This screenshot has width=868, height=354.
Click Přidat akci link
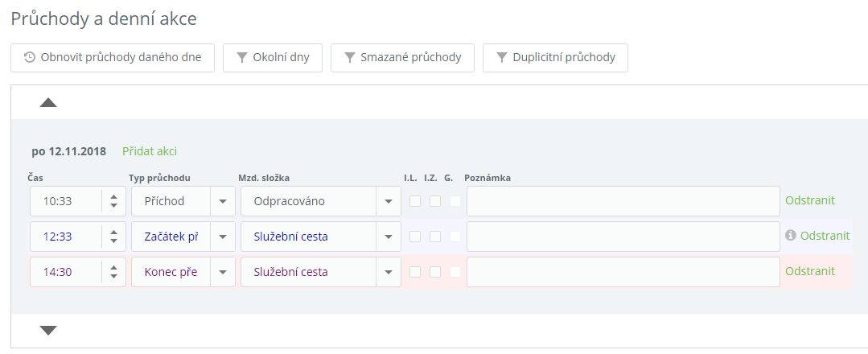point(150,151)
